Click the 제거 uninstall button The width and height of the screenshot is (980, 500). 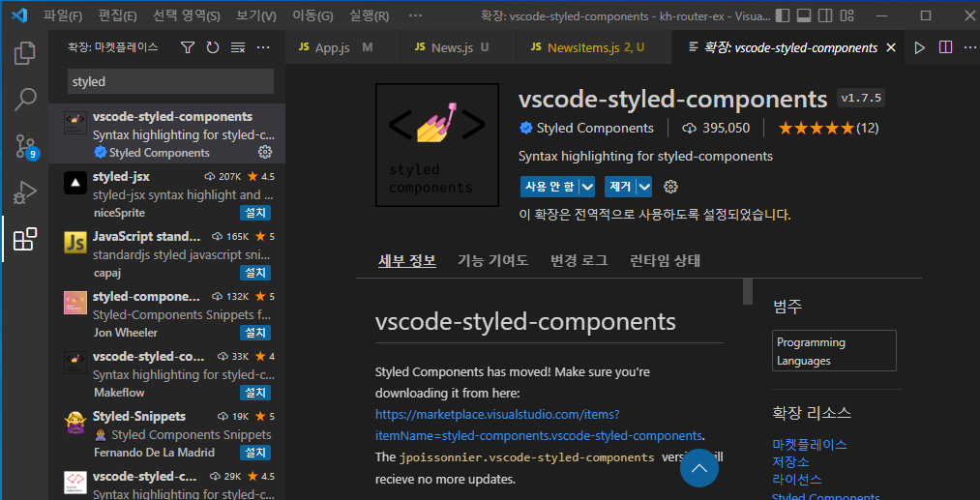(x=621, y=187)
